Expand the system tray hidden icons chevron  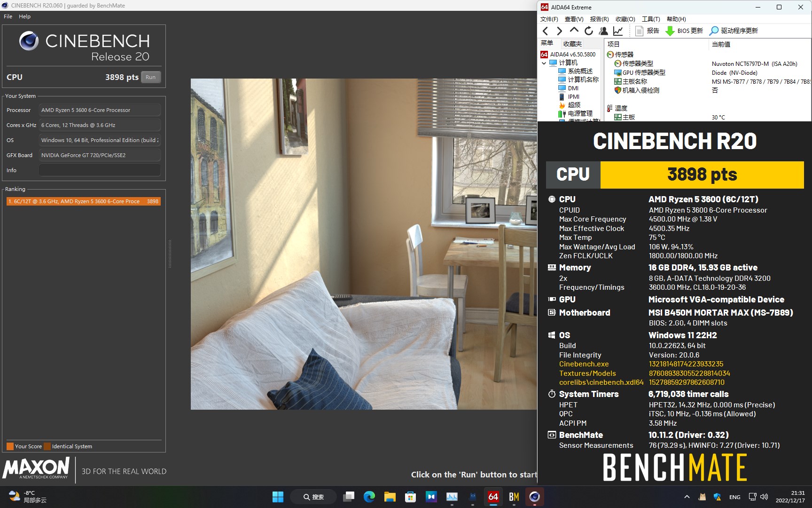[687, 497]
